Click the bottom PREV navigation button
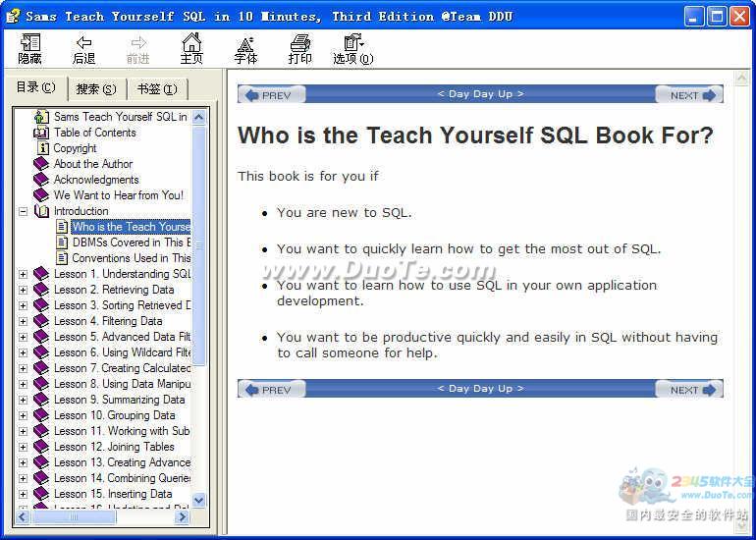The height and width of the screenshot is (540, 756). coord(270,390)
